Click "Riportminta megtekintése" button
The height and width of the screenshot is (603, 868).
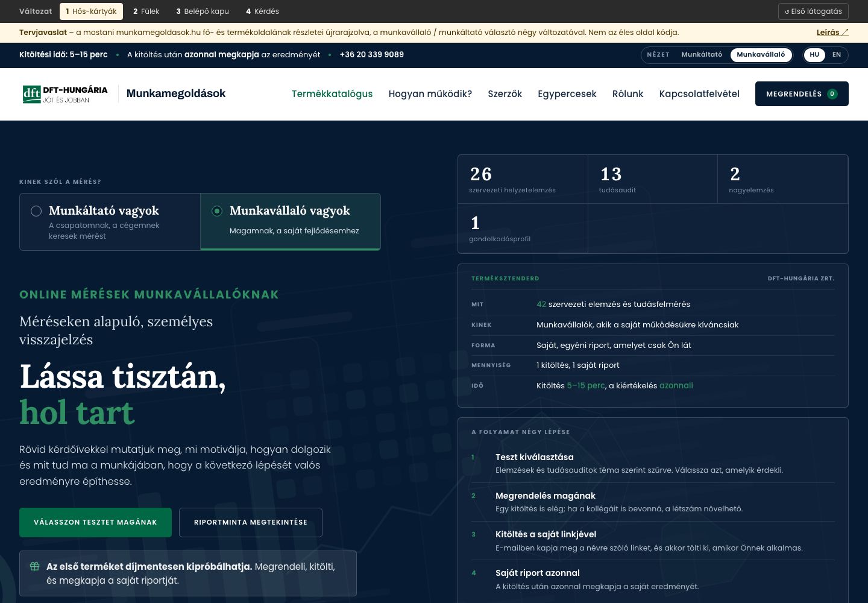[x=251, y=522]
